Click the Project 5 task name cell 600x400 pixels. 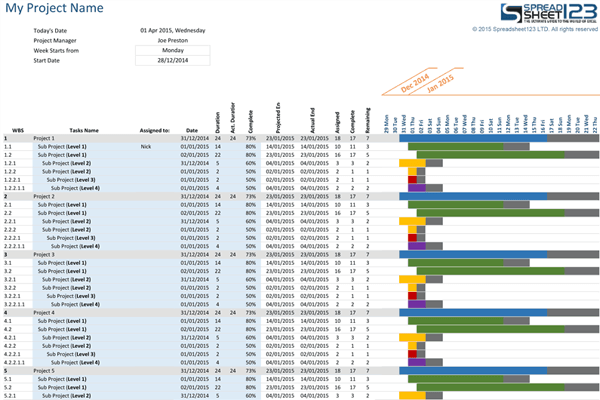click(x=44, y=370)
